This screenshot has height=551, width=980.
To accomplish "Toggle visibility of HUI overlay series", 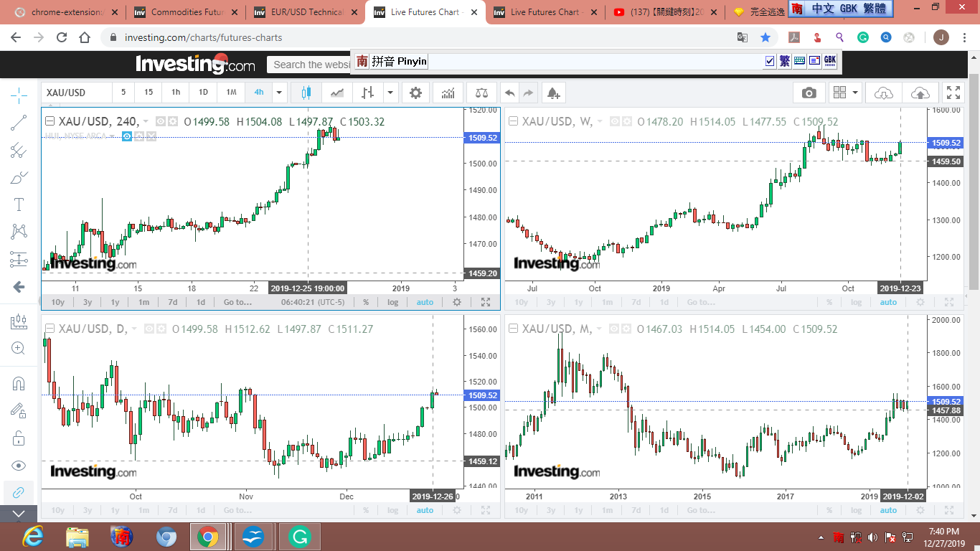I will [127, 136].
